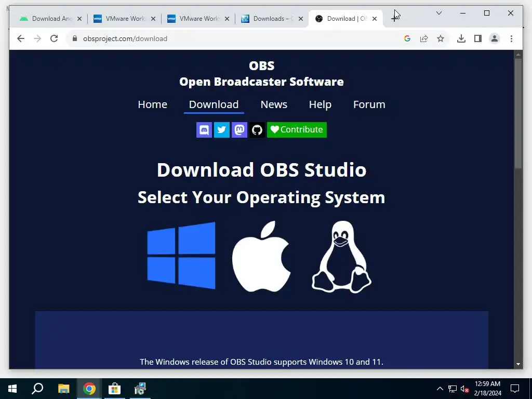This screenshot has height=399, width=532.
Task: Open taskbar Search magnifier
Action: click(37, 389)
